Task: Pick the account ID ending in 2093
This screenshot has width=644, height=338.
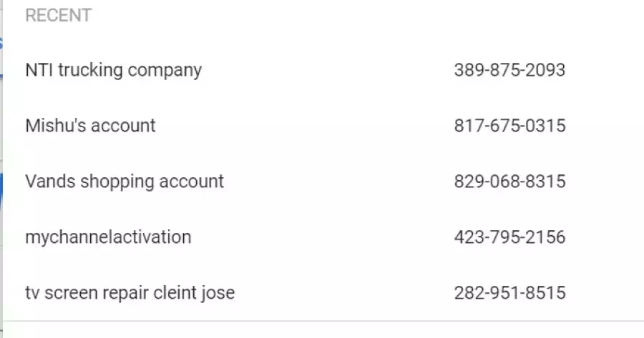Action: coord(509,70)
